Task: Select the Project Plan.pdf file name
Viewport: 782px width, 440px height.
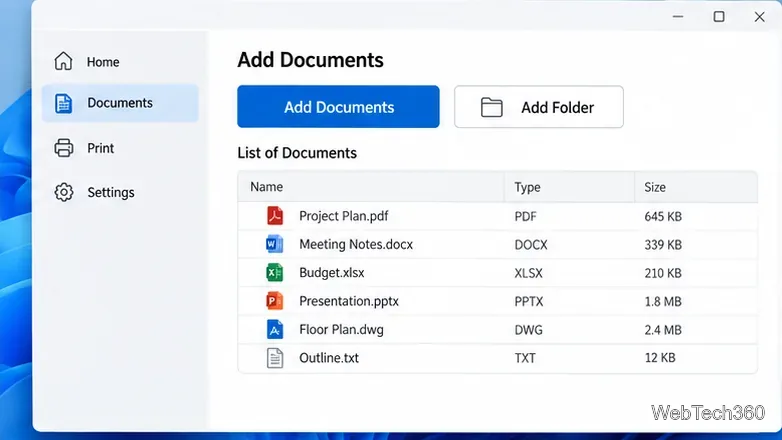Action: click(344, 216)
